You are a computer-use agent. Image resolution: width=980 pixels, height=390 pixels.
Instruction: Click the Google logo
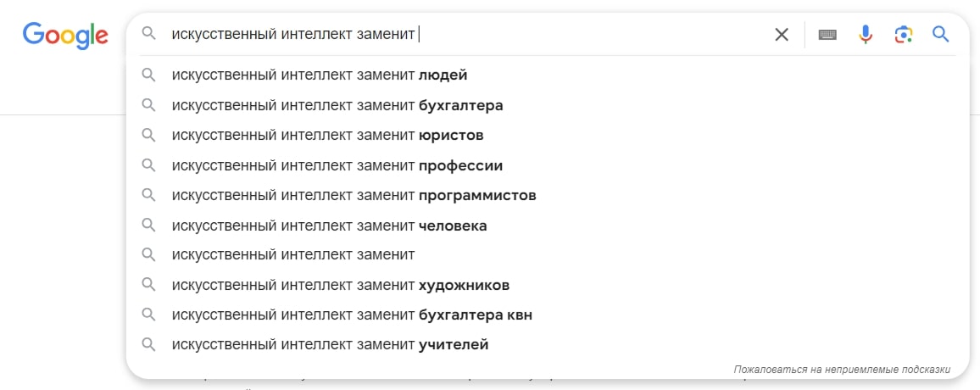pos(65,35)
